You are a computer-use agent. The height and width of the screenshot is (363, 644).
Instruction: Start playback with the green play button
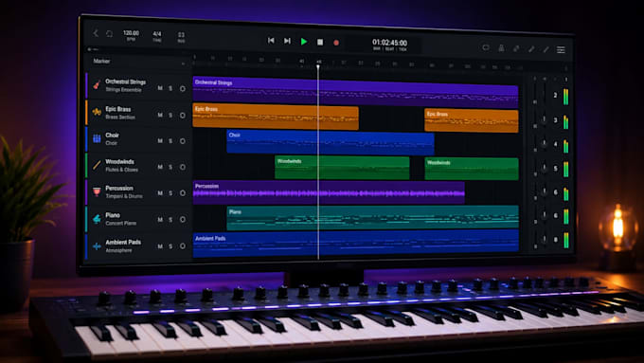coord(304,42)
